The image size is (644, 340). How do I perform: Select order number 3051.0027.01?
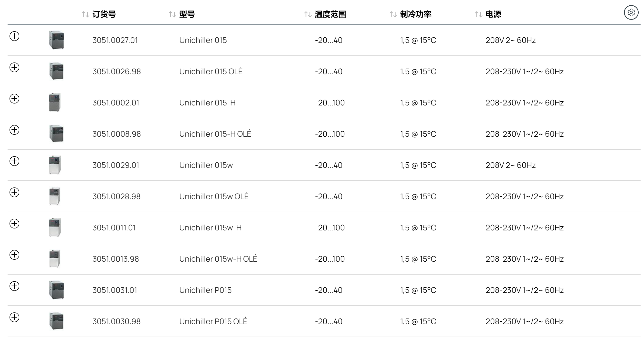pos(115,40)
